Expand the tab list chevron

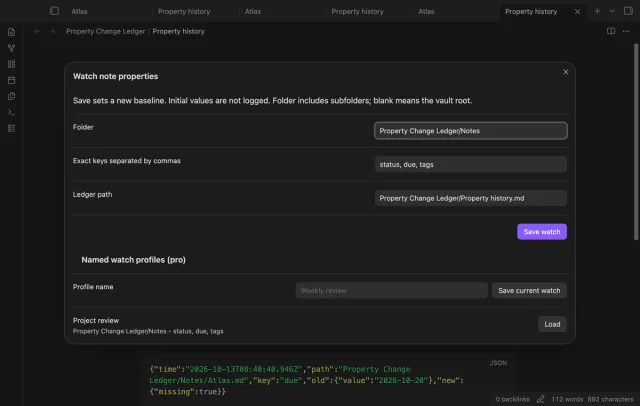612,11
